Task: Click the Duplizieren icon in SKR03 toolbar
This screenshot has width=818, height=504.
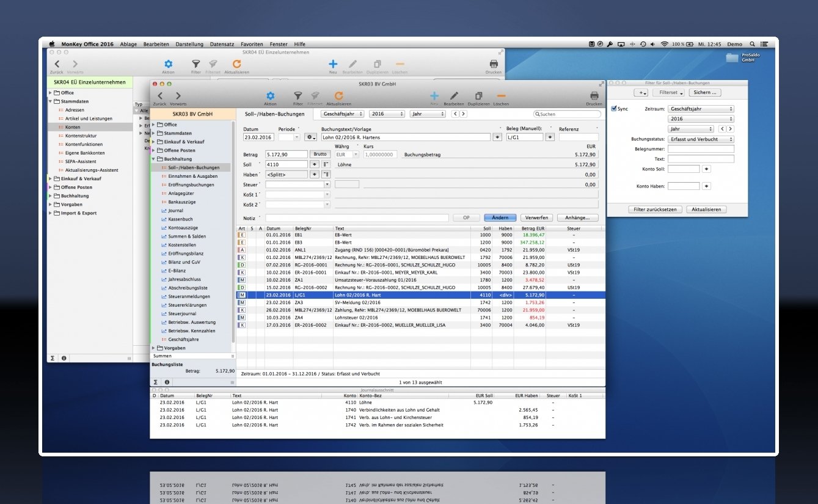Action: pyautogui.click(x=478, y=96)
